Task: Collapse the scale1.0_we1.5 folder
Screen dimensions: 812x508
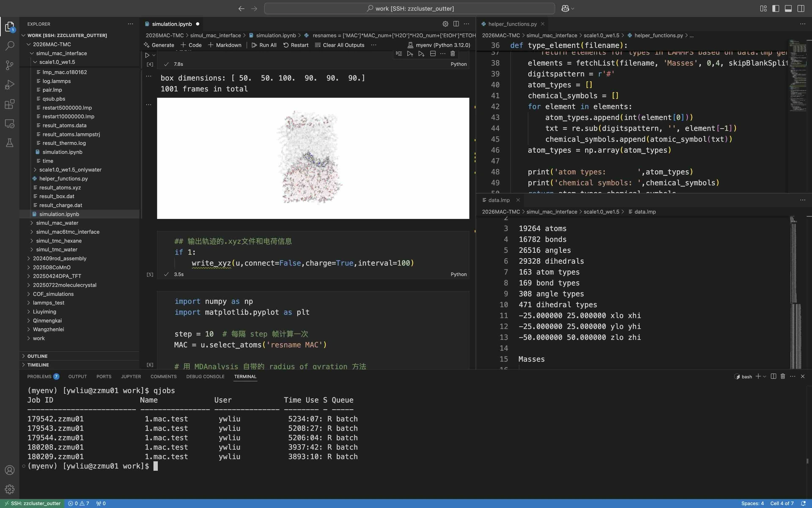Action: (x=35, y=62)
